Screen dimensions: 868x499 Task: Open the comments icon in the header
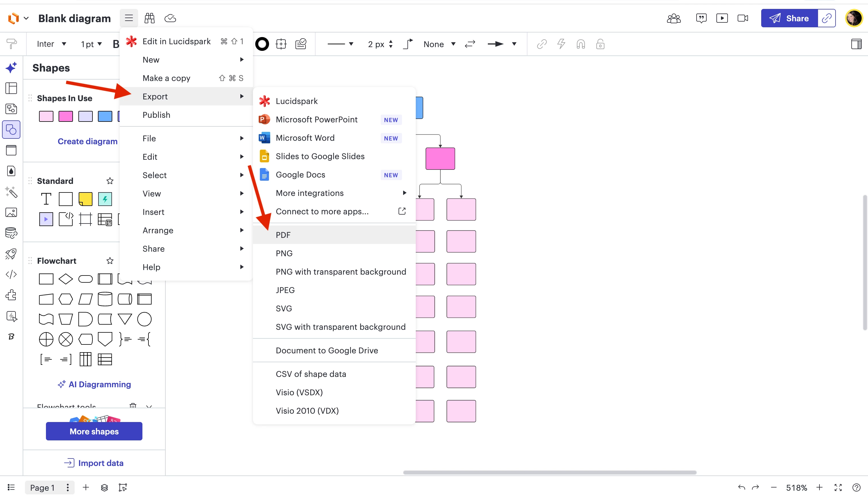click(x=701, y=18)
